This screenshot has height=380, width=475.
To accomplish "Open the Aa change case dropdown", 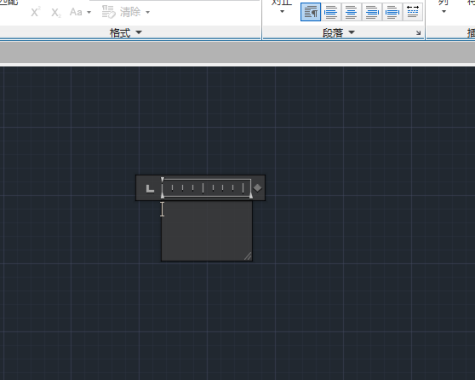I will click(80, 12).
